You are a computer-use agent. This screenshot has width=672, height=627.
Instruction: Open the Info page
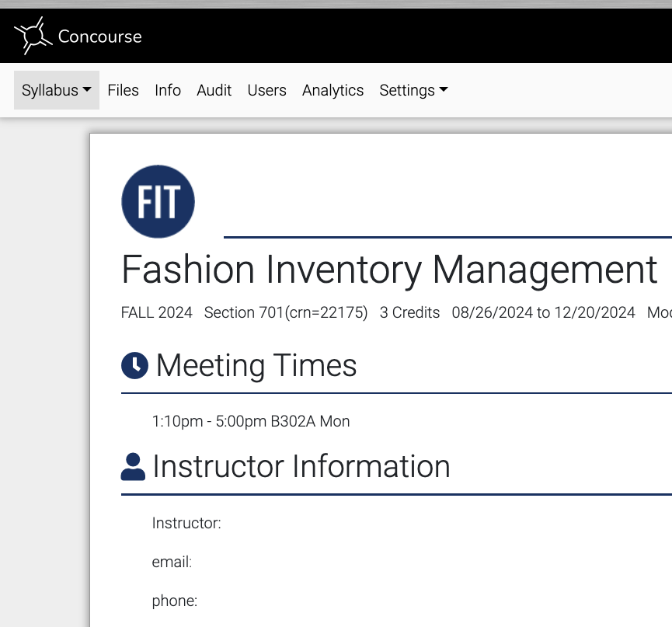coord(168,90)
